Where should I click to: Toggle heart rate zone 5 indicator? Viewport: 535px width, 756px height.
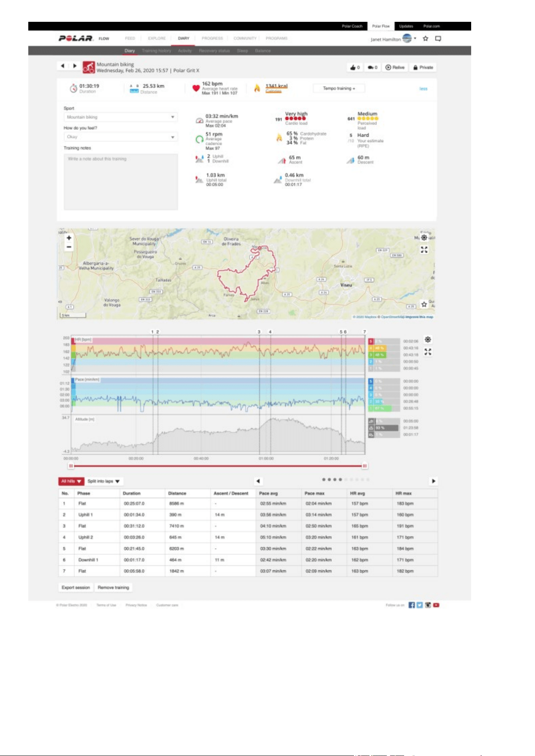pos(371,341)
